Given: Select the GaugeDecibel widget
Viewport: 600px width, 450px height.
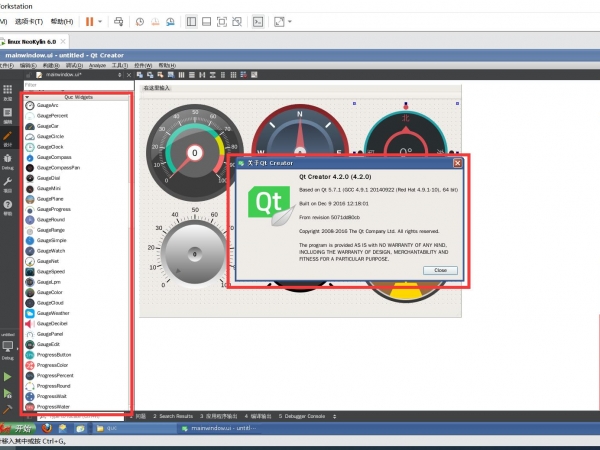Looking at the screenshot, I should (x=54, y=324).
